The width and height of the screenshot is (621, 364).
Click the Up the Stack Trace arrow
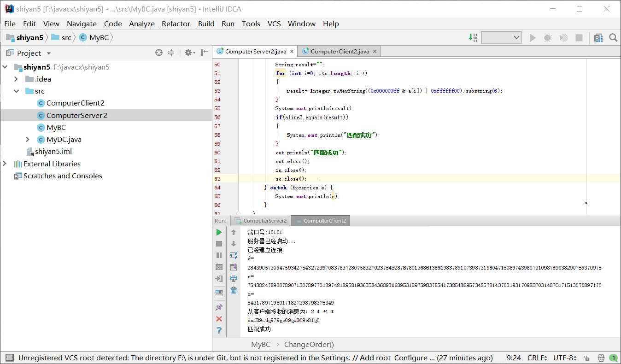(x=234, y=232)
